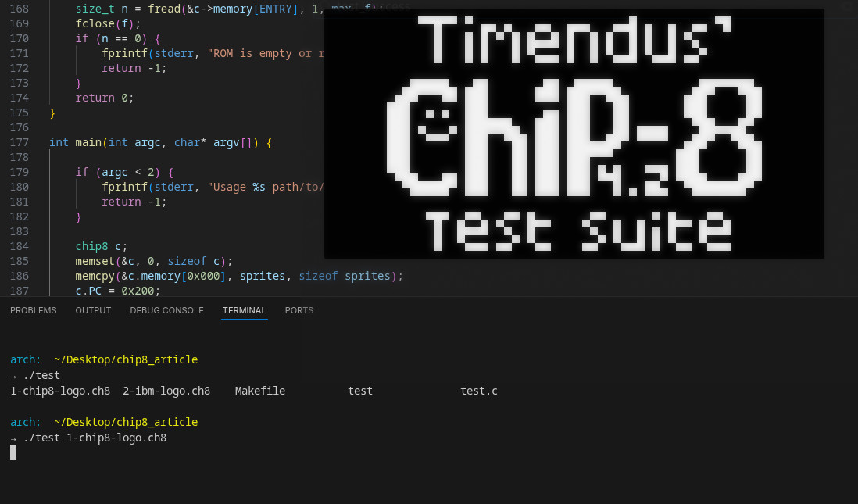Viewport: 858px width, 504px height.
Task: Click the 'if (argc < 2) {' line
Action: click(124, 172)
